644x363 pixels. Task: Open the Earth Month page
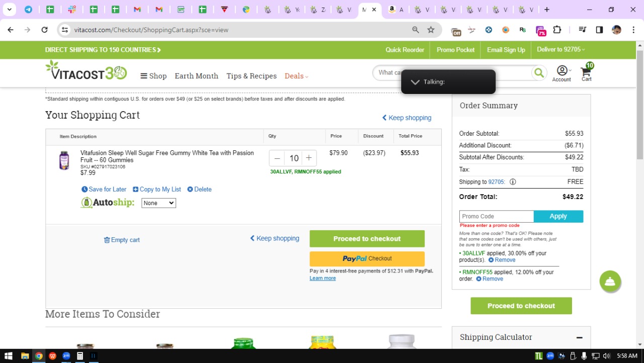[x=196, y=76]
